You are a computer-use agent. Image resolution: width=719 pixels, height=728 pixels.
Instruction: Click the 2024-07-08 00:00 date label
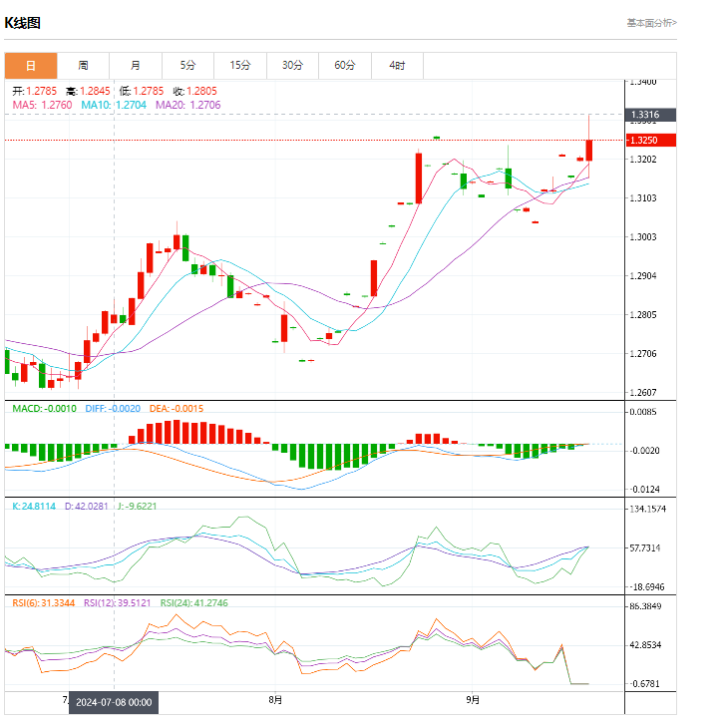point(114,702)
